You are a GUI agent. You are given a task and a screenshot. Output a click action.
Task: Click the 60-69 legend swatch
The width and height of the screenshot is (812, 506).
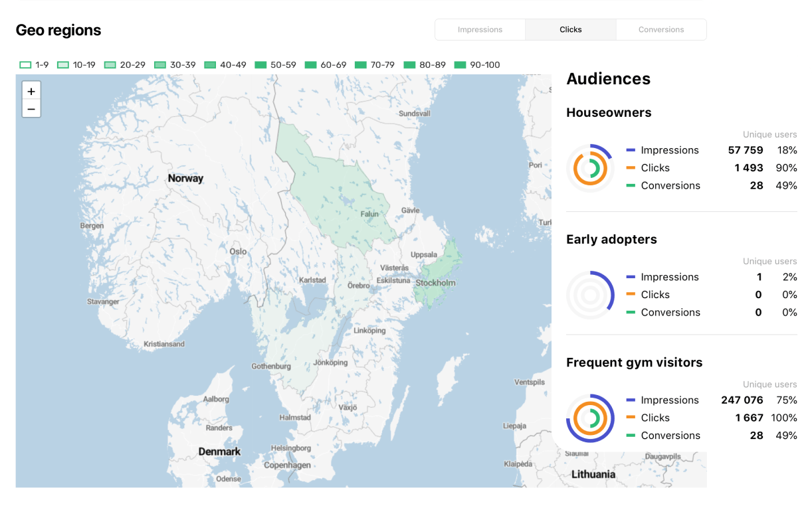coord(311,65)
